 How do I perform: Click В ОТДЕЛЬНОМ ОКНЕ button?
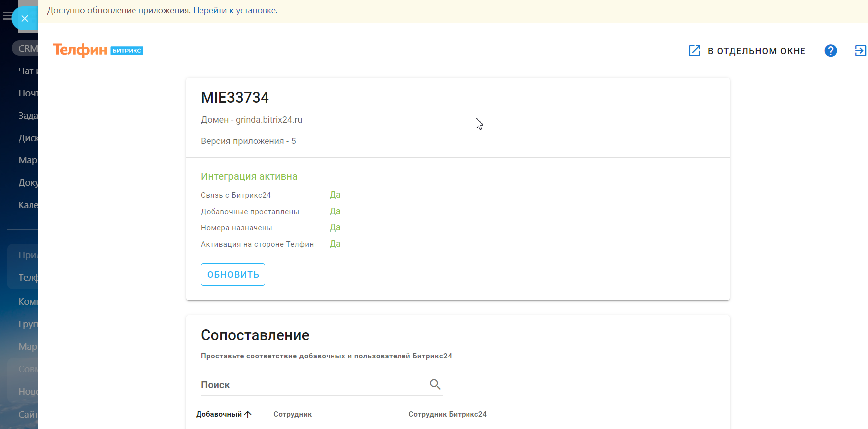click(x=747, y=51)
